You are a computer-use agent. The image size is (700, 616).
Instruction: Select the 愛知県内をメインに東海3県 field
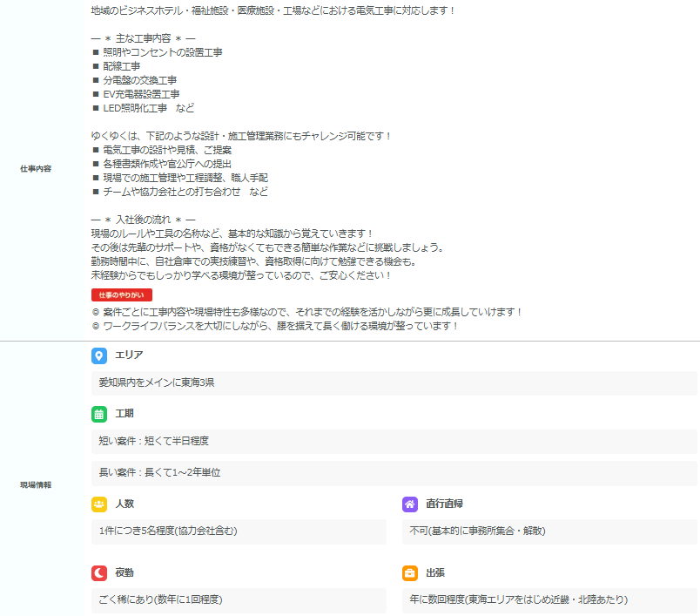coord(394,382)
